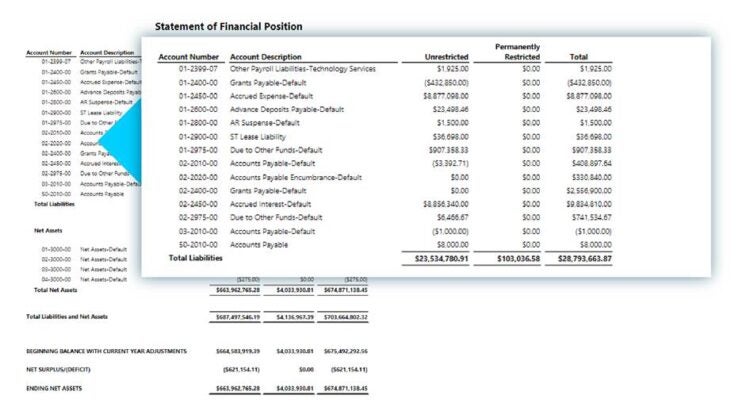Select account 50-2010-00 in the enlarged panel
The height and width of the screenshot is (411, 742).
[x=198, y=245]
